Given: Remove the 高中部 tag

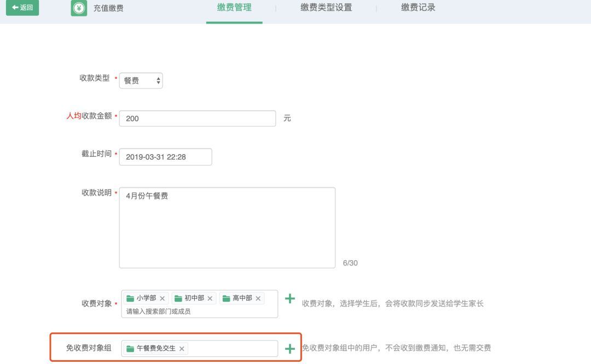Looking at the screenshot, I should tap(258, 298).
